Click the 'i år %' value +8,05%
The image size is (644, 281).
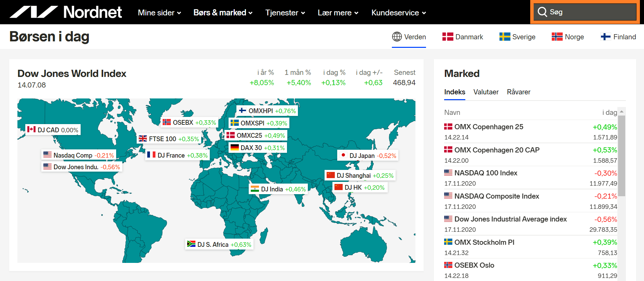pos(262,83)
